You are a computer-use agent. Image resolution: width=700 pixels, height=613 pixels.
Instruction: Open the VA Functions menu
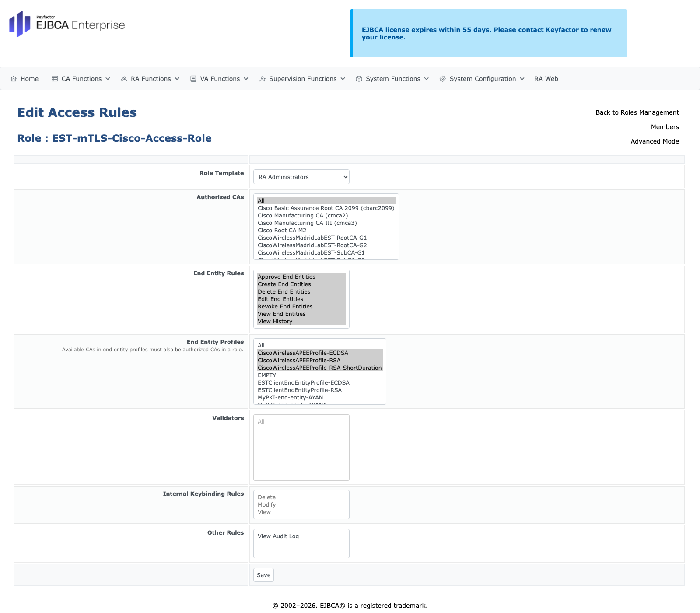coord(219,79)
